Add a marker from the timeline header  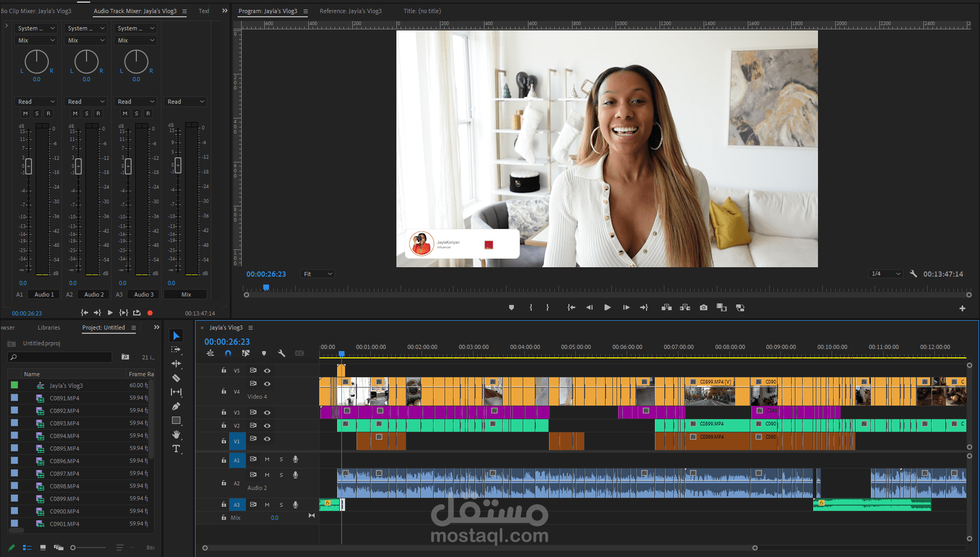(264, 354)
